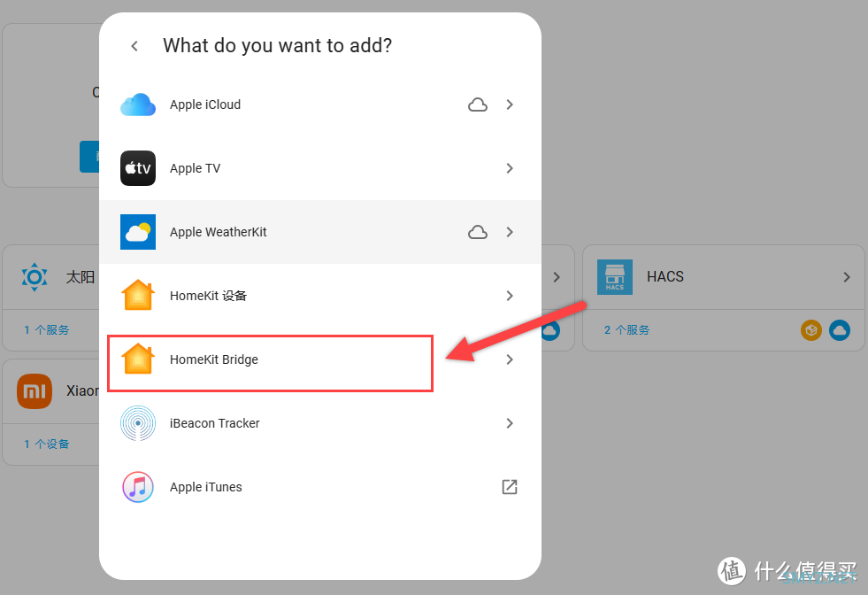The height and width of the screenshot is (595, 868).
Task: Go back using the dialog's back arrow
Action: (x=134, y=46)
